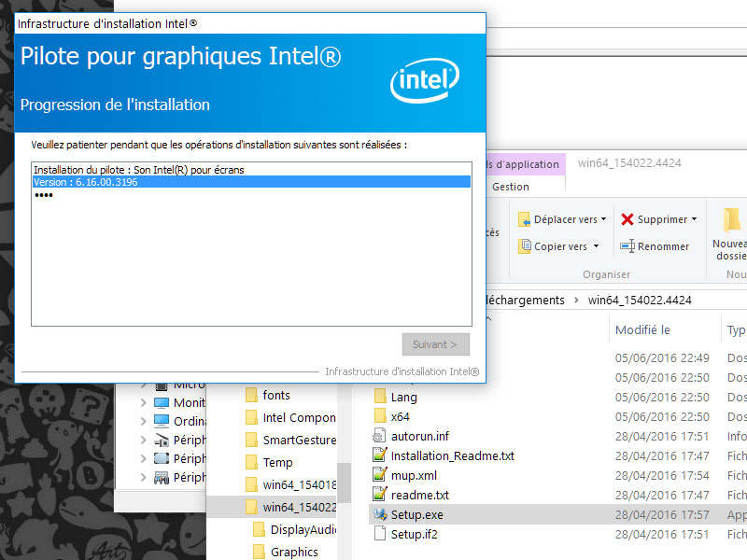Select the DisplayAudi folder icon
The height and width of the screenshot is (560, 747).
click(x=260, y=529)
